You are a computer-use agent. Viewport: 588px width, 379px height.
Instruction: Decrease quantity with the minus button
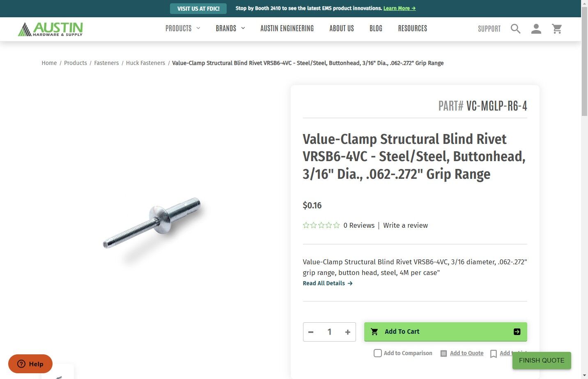(x=311, y=332)
